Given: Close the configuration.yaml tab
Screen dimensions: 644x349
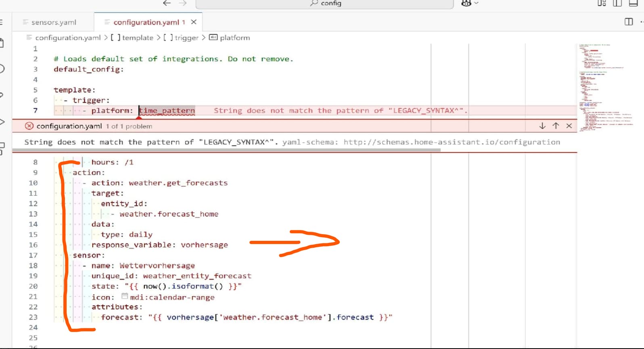Looking at the screenshot, I should (x=194, y=22).
